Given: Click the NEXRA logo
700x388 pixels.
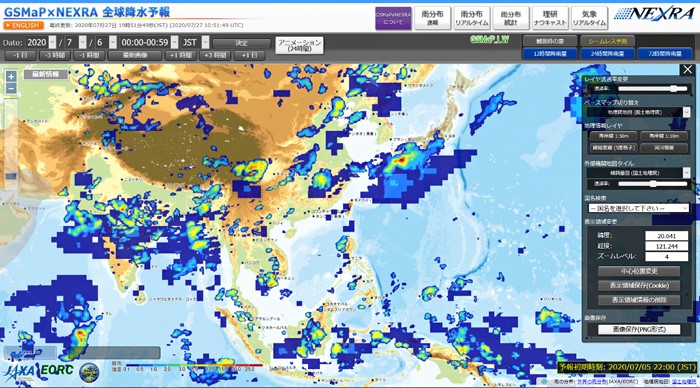Looking at the screenshot, I should point(655,14).
